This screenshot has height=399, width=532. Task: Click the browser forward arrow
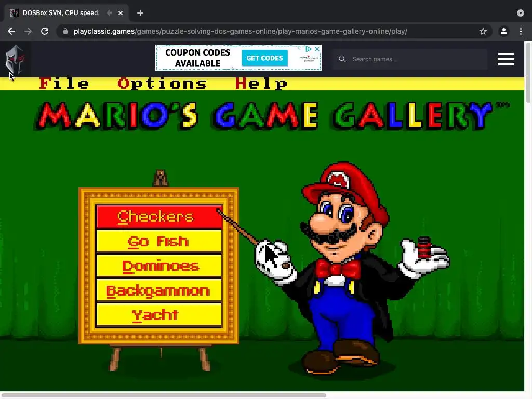[28, 31]
